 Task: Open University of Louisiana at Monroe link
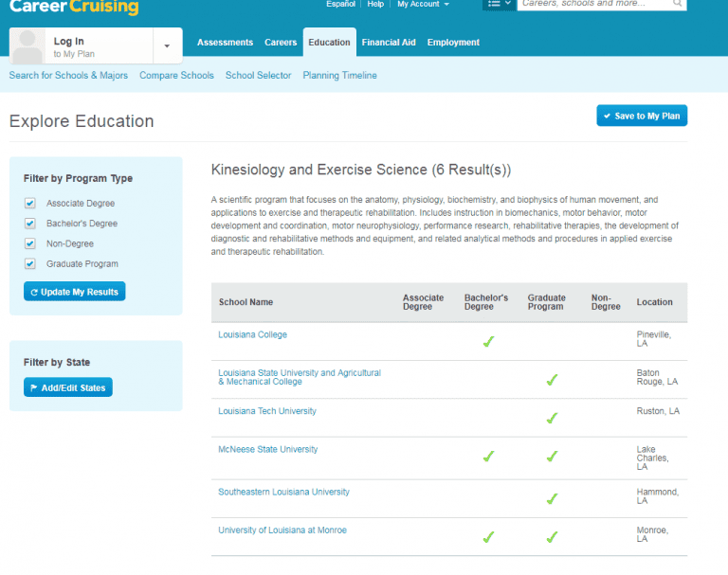pyautogui.click(x=282, y=530)
